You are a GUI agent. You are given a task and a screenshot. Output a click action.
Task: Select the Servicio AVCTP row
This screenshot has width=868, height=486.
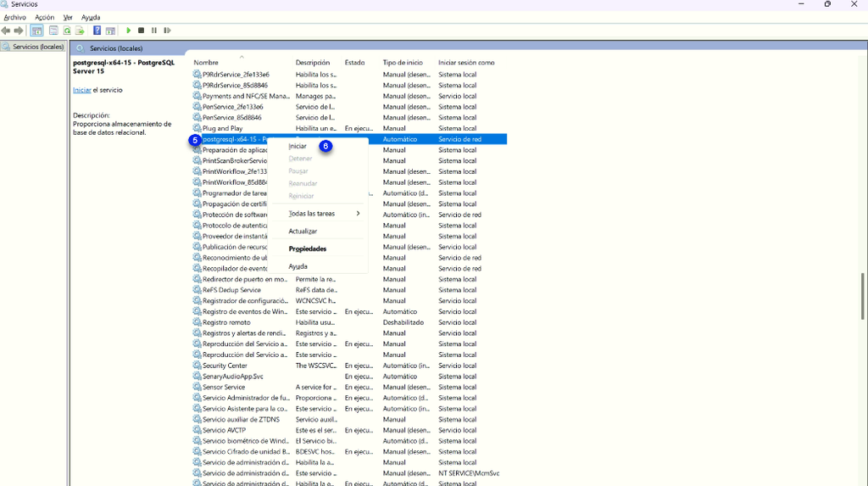349,430
